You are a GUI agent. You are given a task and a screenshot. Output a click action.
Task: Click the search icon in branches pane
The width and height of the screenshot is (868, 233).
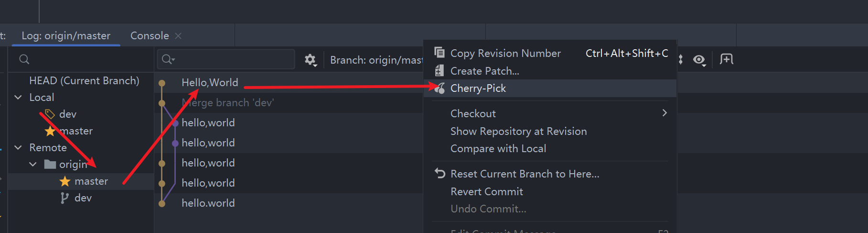click(24, 59)
